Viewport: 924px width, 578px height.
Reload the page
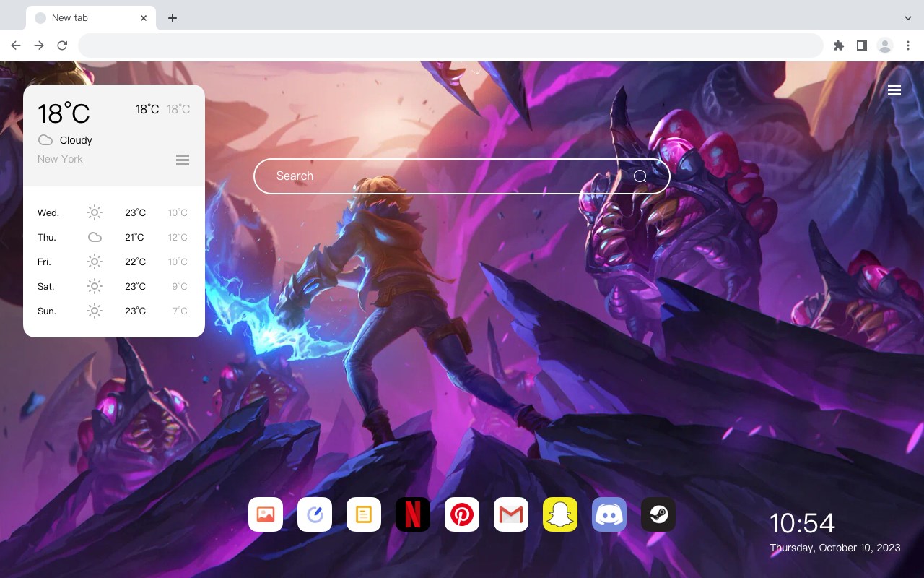[62, 46]
